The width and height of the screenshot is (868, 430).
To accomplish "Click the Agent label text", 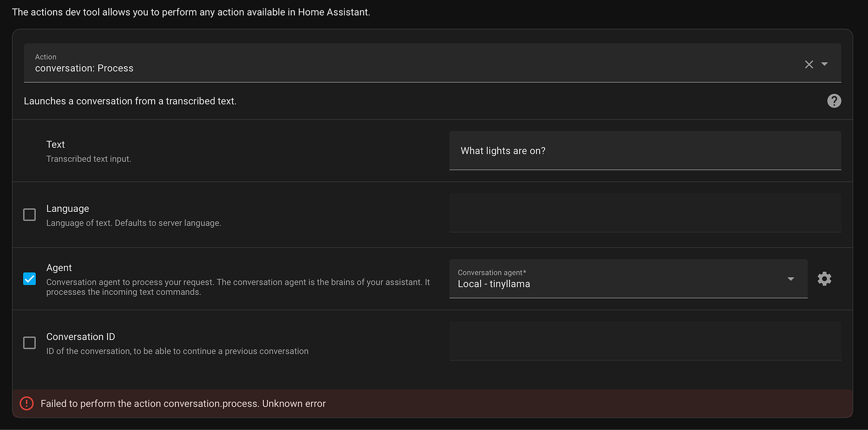I will (x=58, y=267).
